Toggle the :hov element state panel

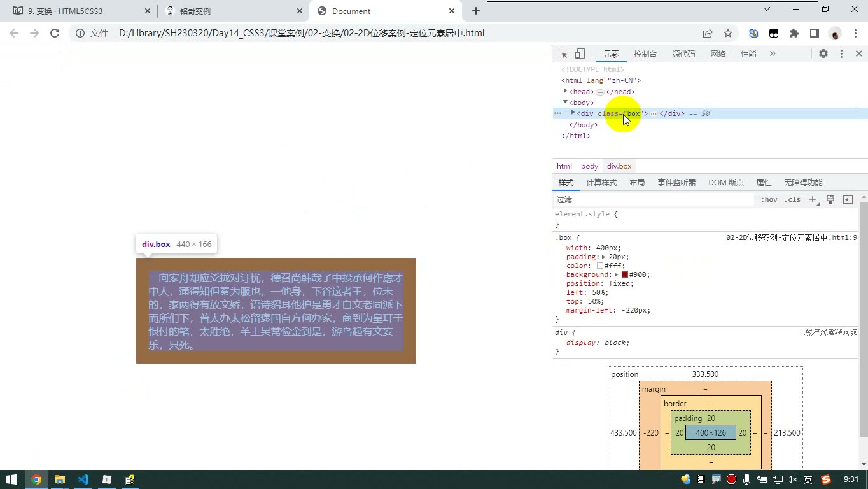coord(769,199)
